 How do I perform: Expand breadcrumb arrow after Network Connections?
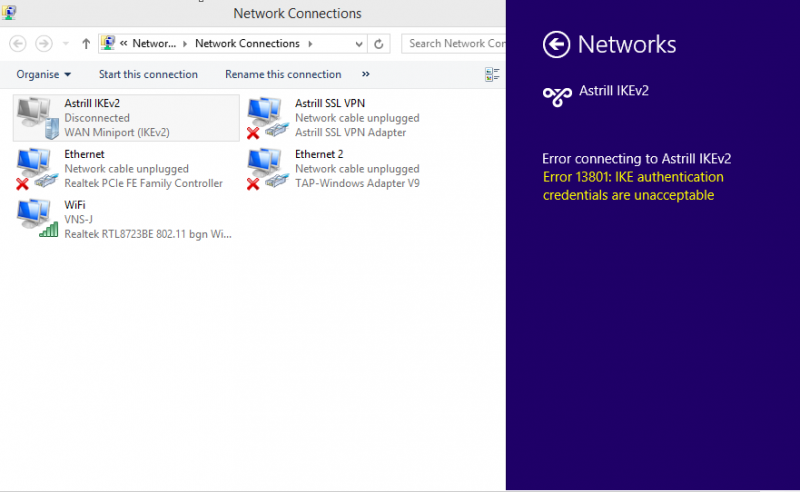pos(310,44)
